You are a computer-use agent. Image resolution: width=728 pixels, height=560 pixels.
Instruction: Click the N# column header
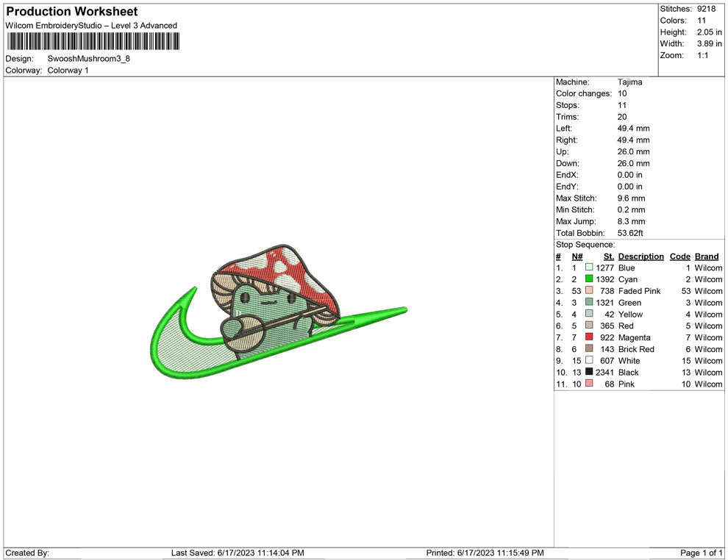[577, 256]
